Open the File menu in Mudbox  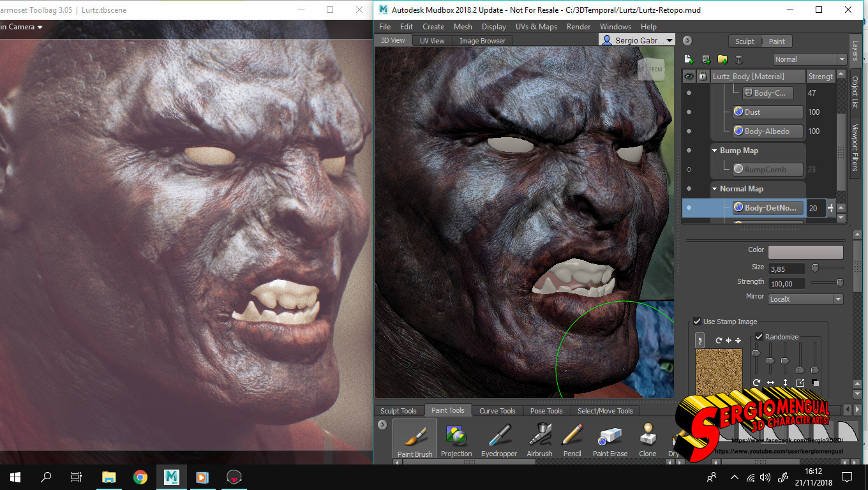pyautogui.click(x=385, y=27)
